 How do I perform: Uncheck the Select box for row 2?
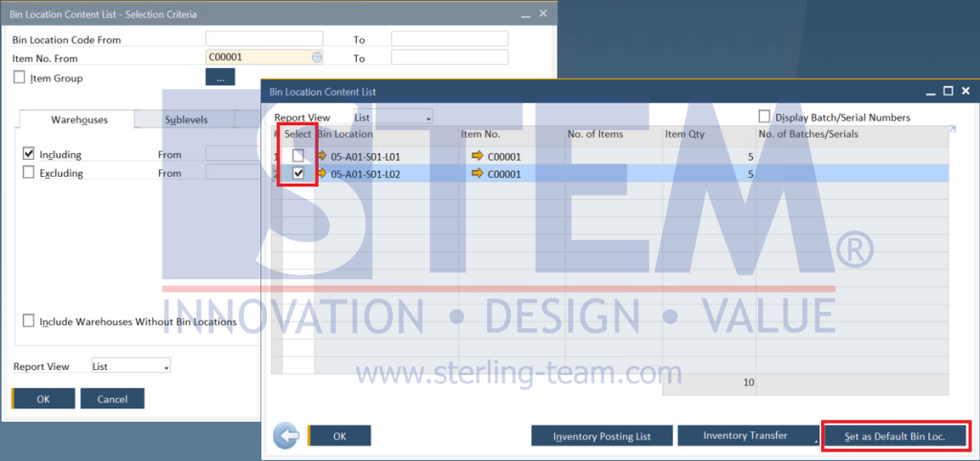click(x=300, y=173)
